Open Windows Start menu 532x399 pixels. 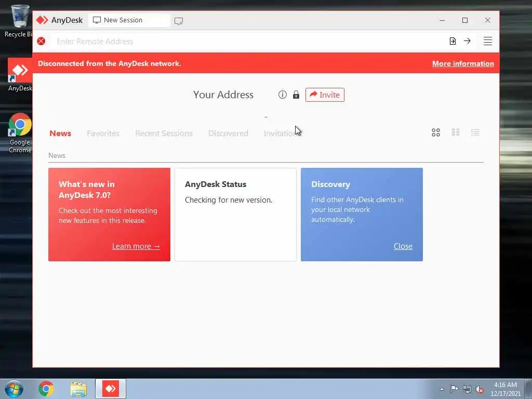pyautogui.click(x=14, y=389)
